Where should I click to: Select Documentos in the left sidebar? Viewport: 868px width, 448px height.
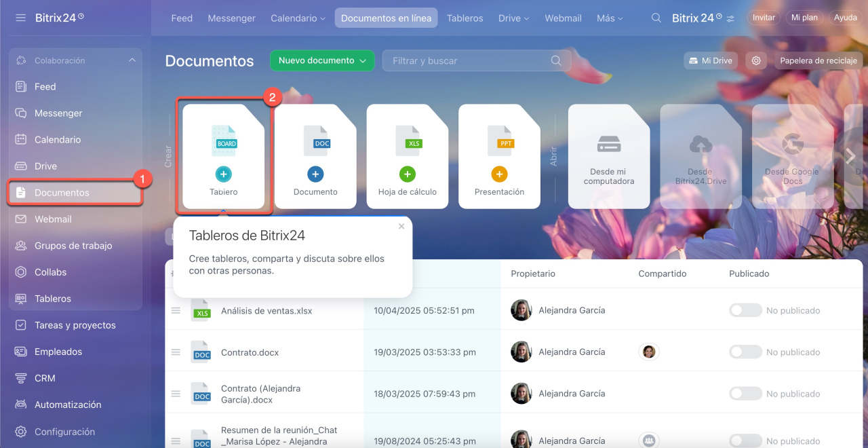[x=75, y=193]
